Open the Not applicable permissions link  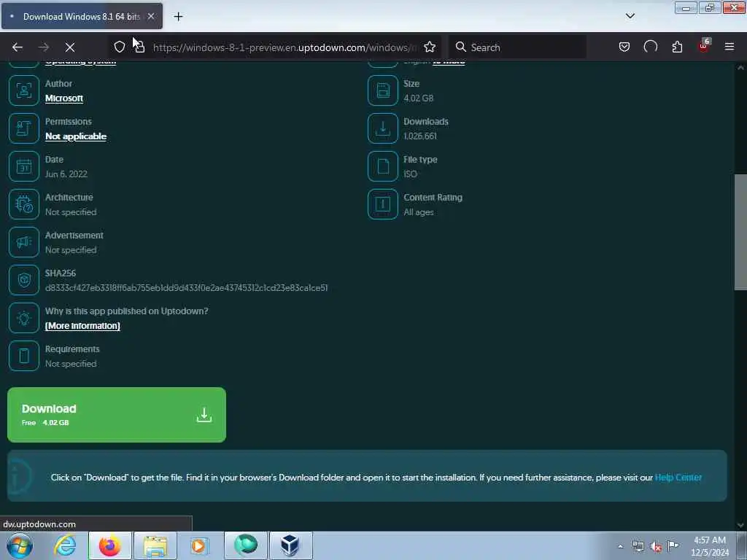tap(76, 136)
